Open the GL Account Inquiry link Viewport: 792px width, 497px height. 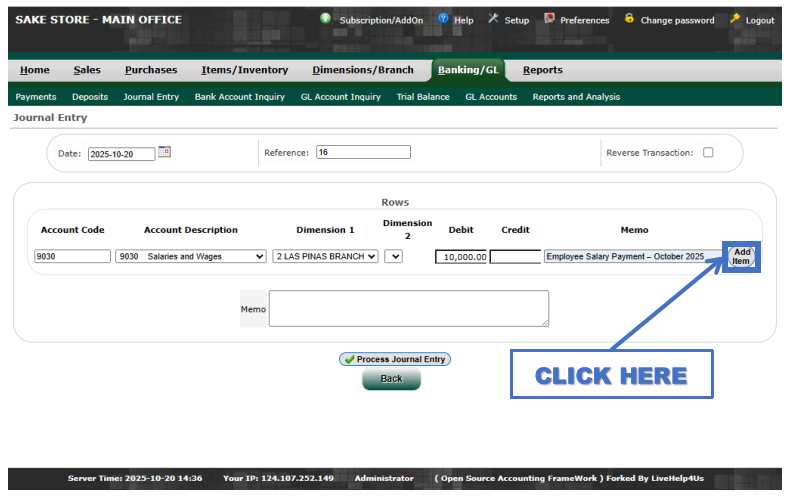pyautogui.click(x=340, y=97)
